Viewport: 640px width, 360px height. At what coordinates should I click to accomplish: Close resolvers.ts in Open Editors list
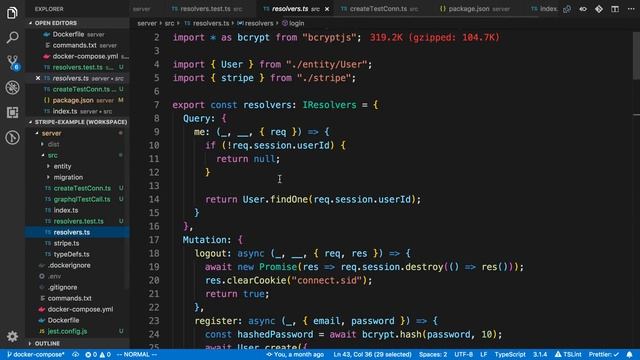point(38,78)
